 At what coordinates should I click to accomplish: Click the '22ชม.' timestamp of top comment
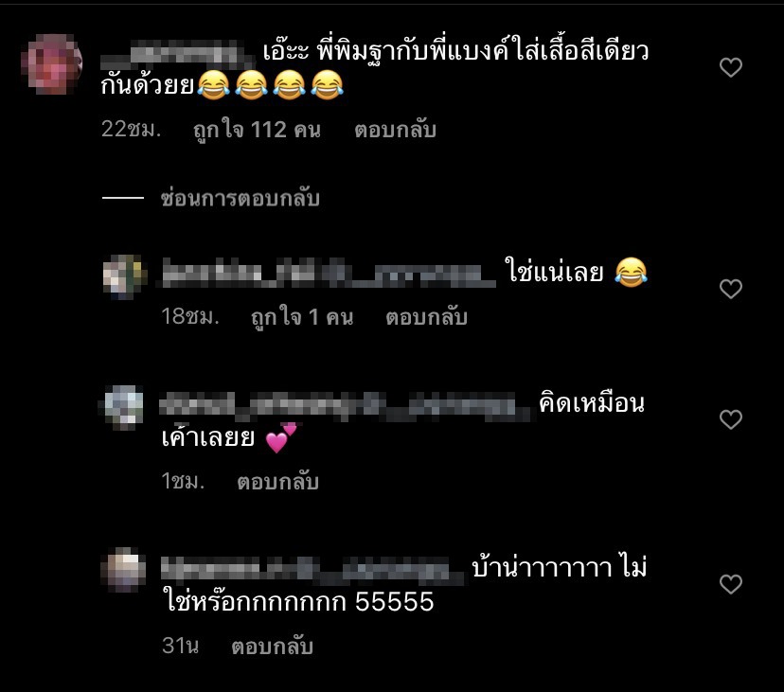(132, 130)
